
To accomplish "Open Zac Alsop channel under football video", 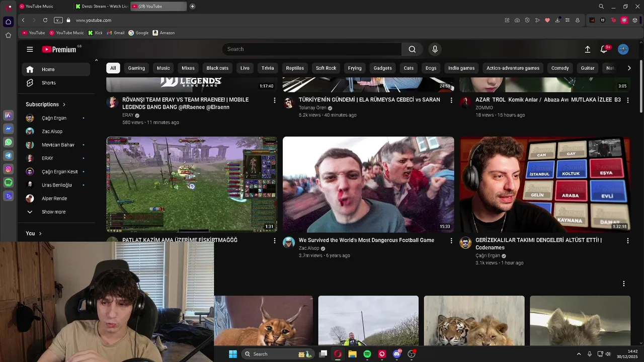I will click(309, 248).
